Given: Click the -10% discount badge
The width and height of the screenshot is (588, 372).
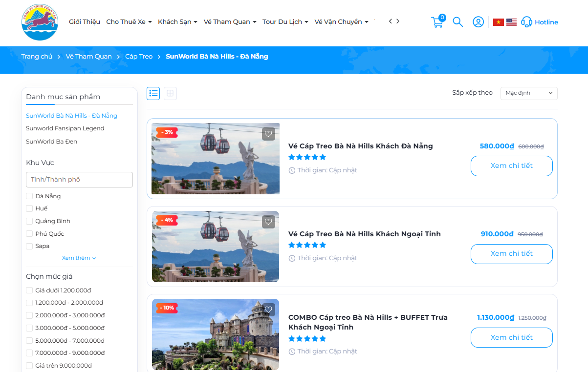Looking at the screenshot, I should point(167,308).
